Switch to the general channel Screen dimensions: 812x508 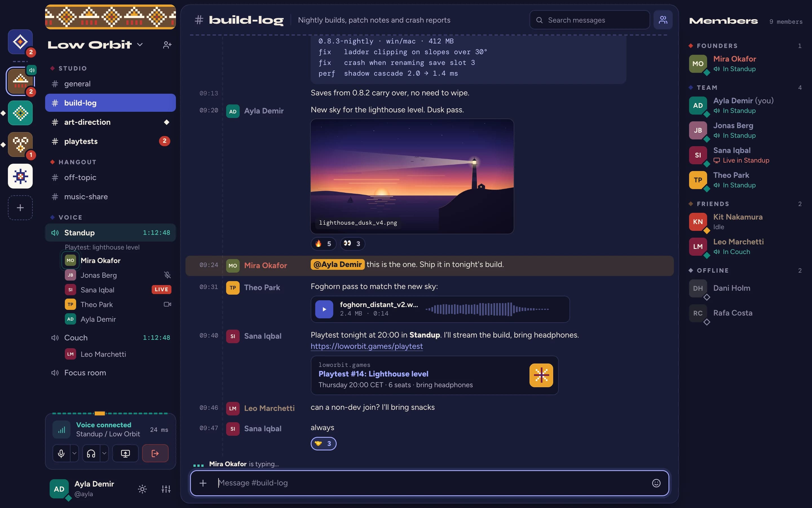pyautogui.click(x=111, y=84)
